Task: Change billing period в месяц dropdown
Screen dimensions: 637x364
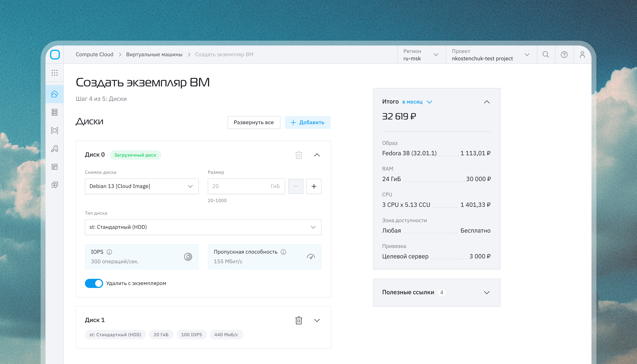Action: point(417,102)
